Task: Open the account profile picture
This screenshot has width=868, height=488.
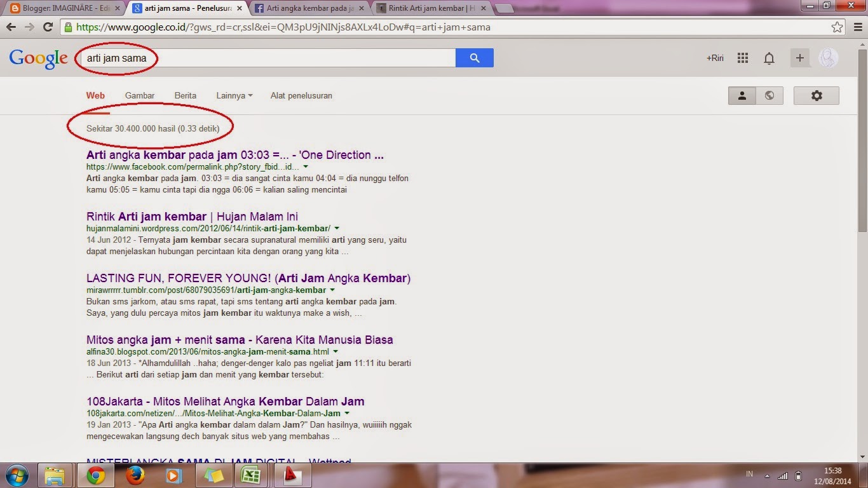Action: tap(829, 58)
